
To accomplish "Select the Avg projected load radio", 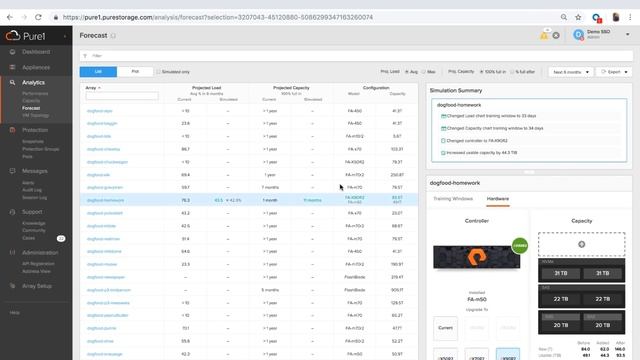I will click(x=407, y=72).
